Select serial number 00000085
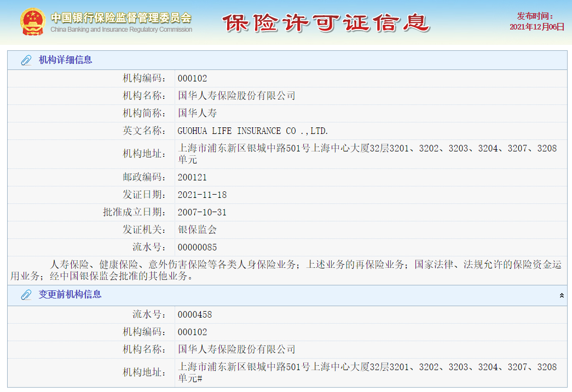The height and width of the screenshot is (392, 572). point(198,247)
